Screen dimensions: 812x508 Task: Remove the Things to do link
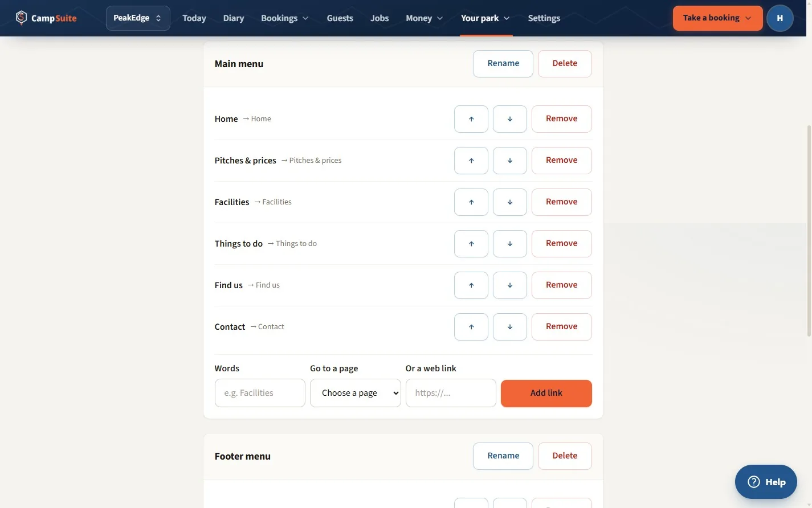coord(562,244)
